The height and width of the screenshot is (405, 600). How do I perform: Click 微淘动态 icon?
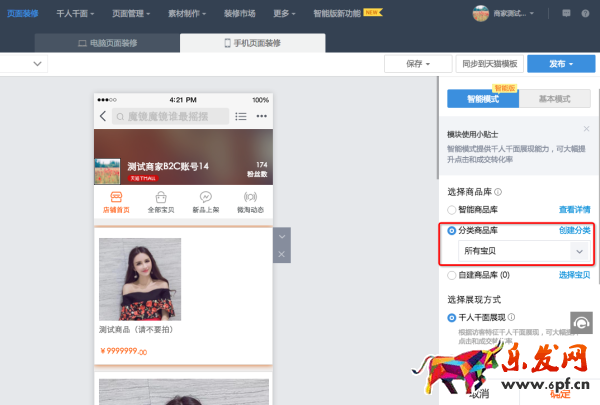point(250,197)
